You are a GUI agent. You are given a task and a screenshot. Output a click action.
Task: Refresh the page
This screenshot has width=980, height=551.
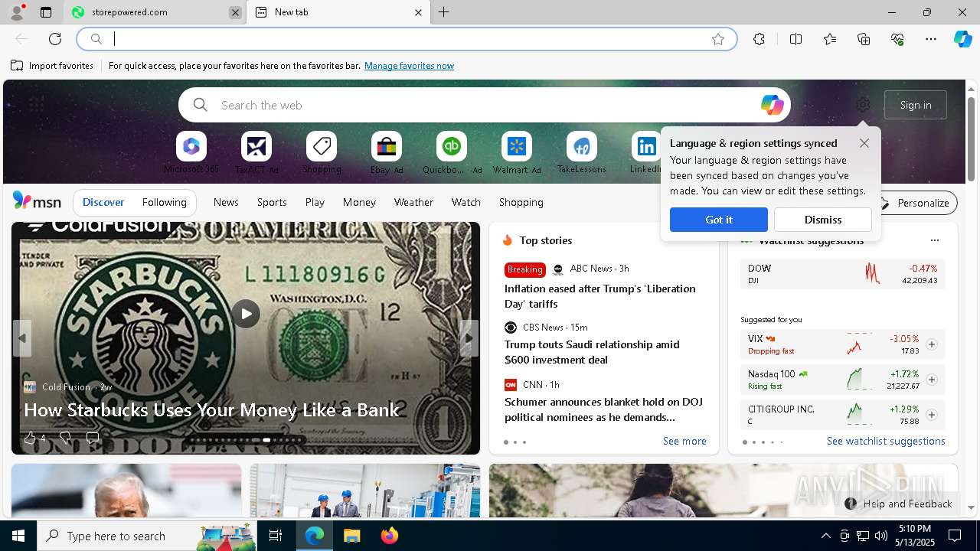(55, 39)
